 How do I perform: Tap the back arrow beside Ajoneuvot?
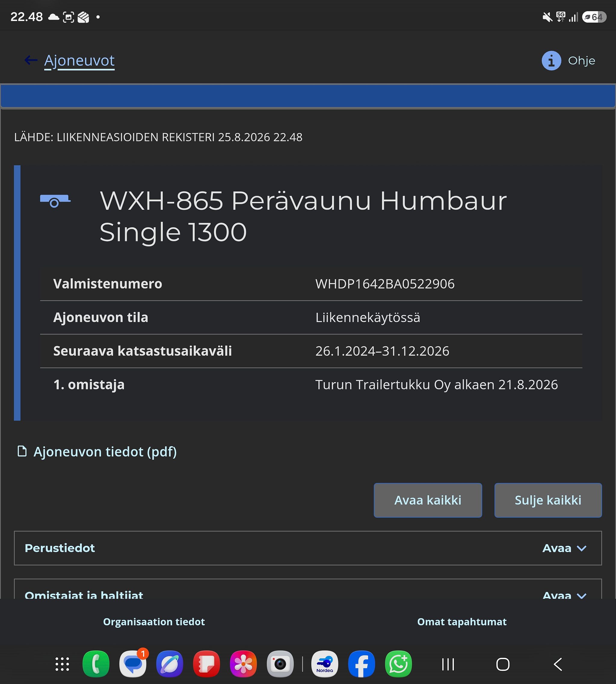click(31, 60)
